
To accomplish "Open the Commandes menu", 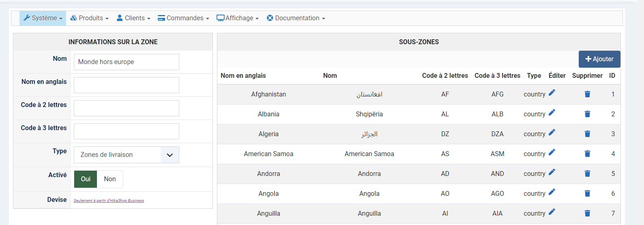I will (184, 18).
